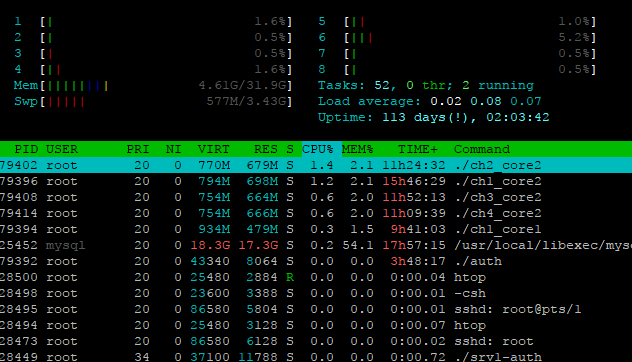Select the ./srv1-auth process row
632x362 pixels.
(316, 356)
